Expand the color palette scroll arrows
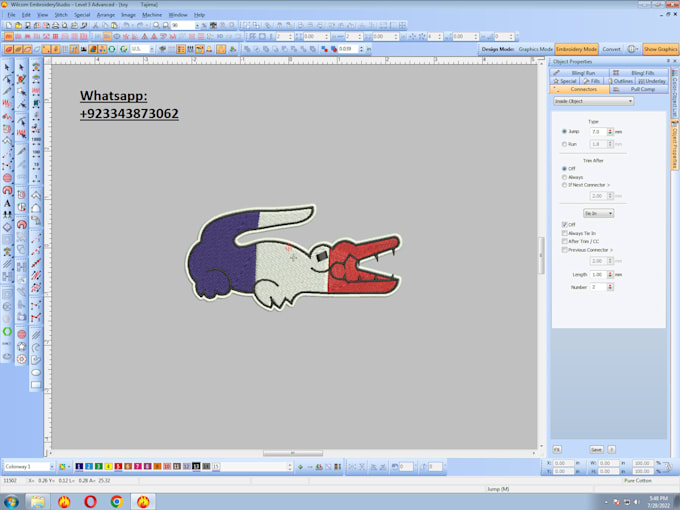The height and width of the screenshot is (510, 680). 290,467
